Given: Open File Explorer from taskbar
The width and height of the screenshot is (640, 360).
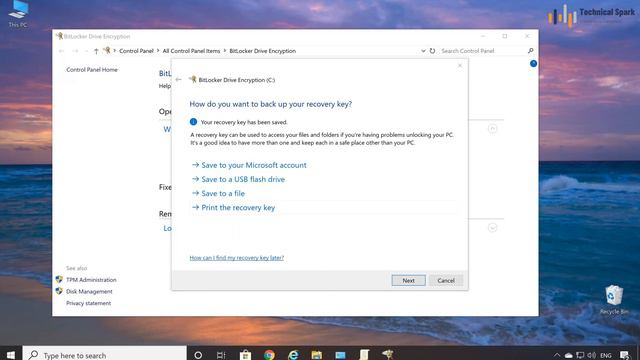Looking at the screenshot, I should [x=317, y=355].
